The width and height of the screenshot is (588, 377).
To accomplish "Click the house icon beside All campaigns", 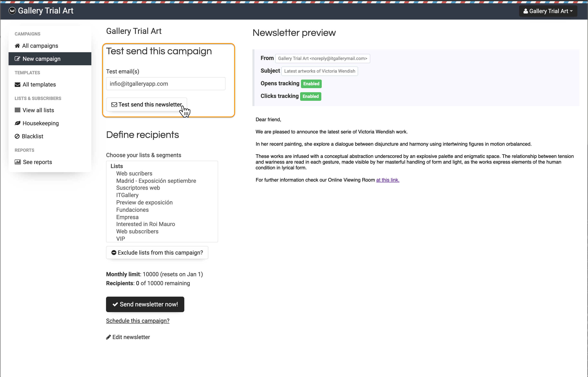I will tap(17, 46).
